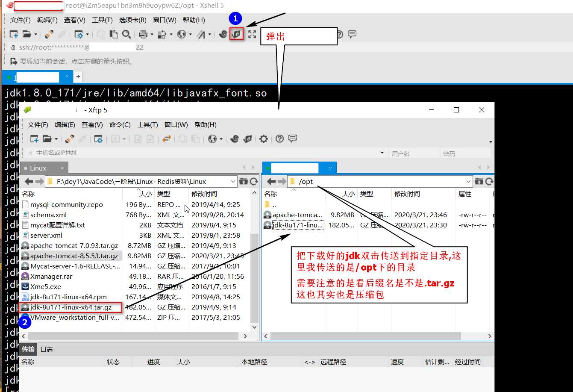Expand Xftp toolbar overflow arrow

click(x=491, y=142)
